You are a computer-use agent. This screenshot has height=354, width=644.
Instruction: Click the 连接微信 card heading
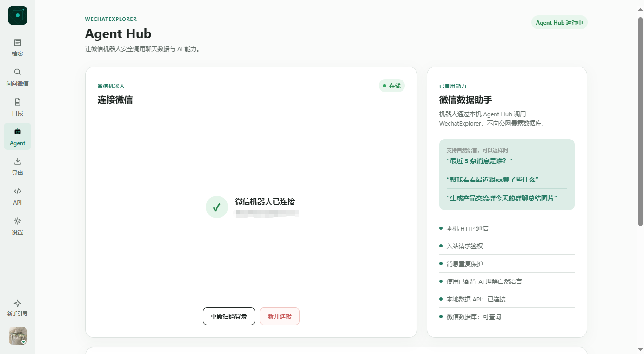[x=115, y=100]
